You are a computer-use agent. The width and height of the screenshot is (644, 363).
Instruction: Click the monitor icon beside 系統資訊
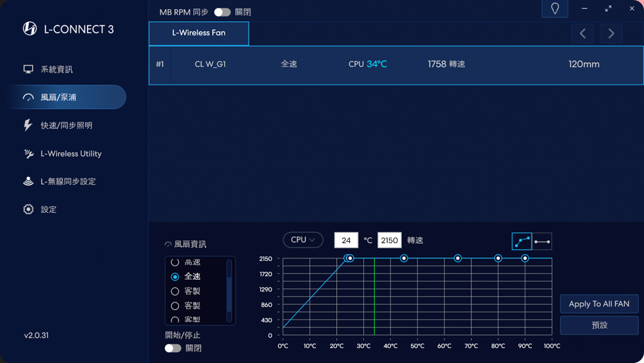[28, 69]
